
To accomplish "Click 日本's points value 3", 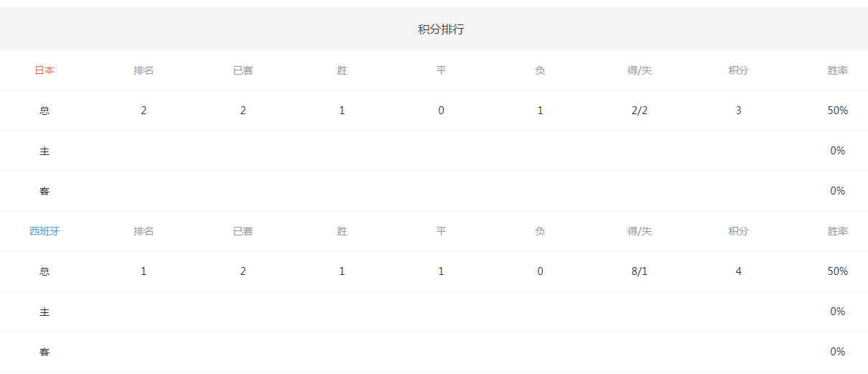I will (738, 111).
